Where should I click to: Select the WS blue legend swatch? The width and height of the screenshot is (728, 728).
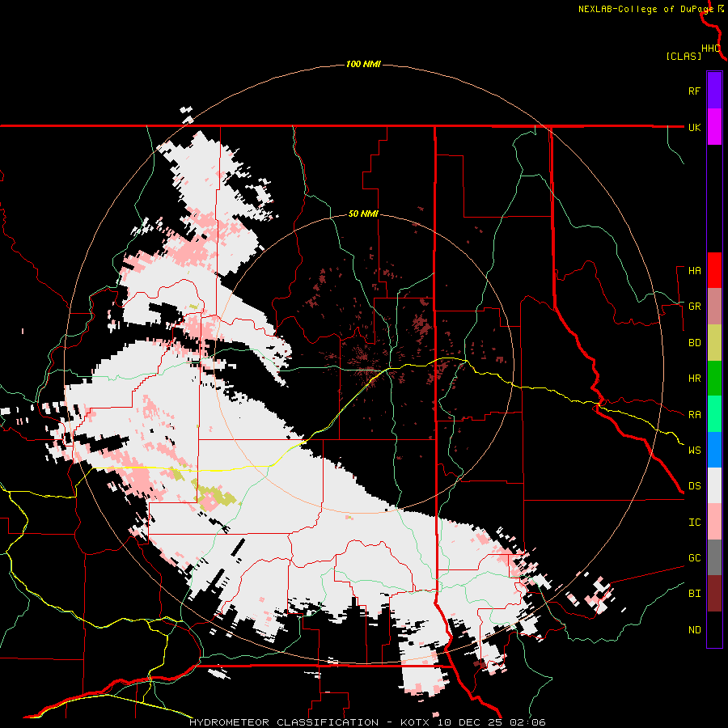(x=714, y=450)
